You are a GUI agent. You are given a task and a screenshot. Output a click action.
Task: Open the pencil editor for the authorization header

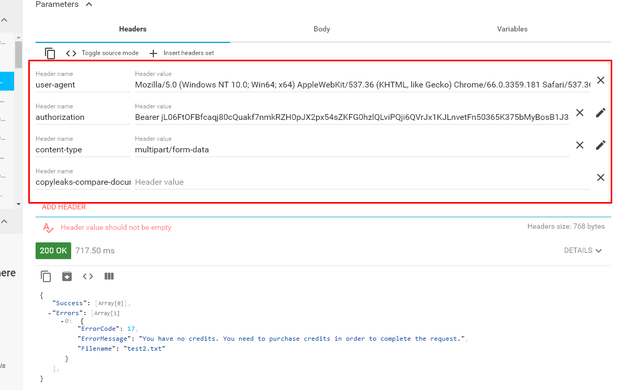pos(600,113)
